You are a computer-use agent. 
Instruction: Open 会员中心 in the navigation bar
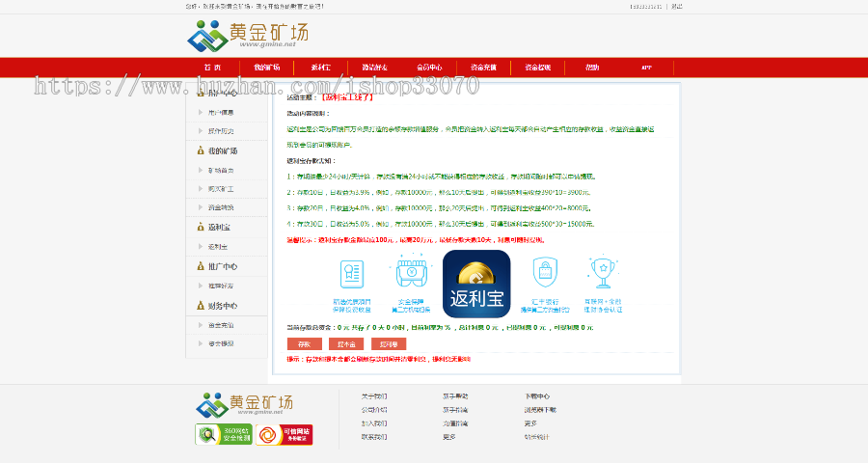pyautogui.click(x=429, y=68)
